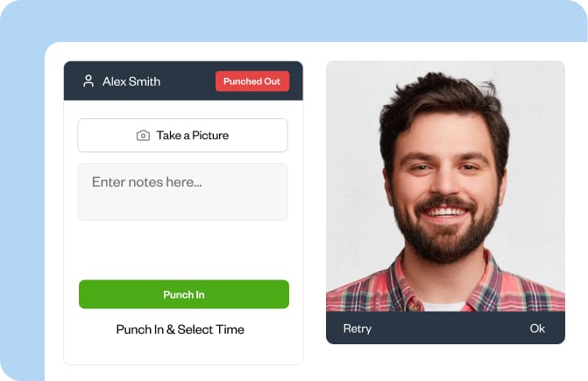Click the plaid shirt in the photo preview

click(x=445, y=288)
